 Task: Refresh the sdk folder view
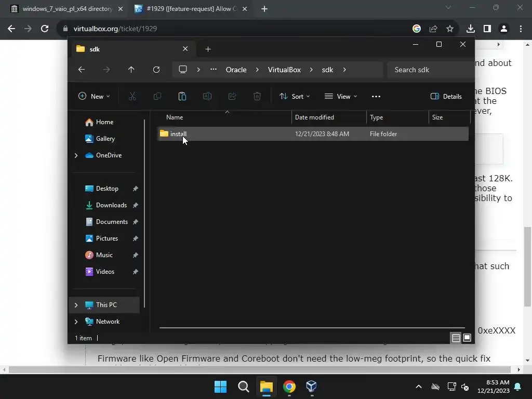[156, 70]
